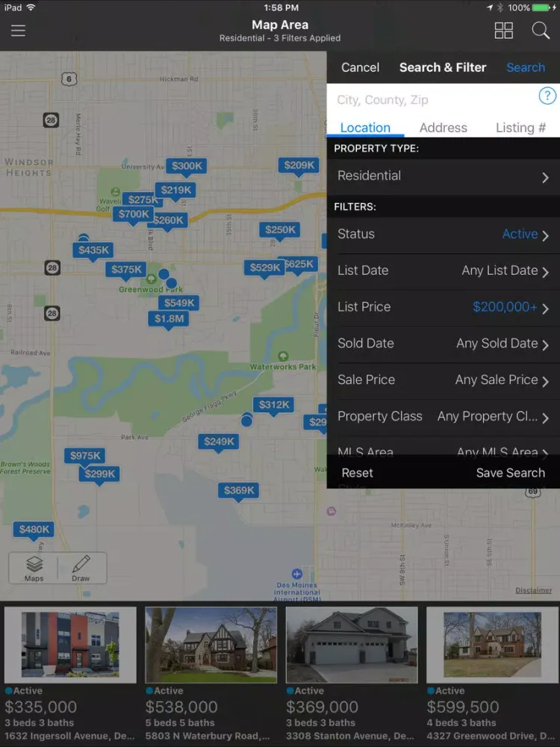Switch to grid view layout
Screen dimensions: 560x747
(504, 31)
